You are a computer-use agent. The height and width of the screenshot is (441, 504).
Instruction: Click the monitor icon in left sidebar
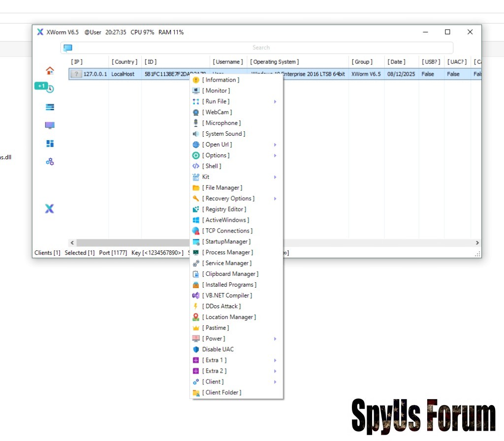[x=50, y=125]
